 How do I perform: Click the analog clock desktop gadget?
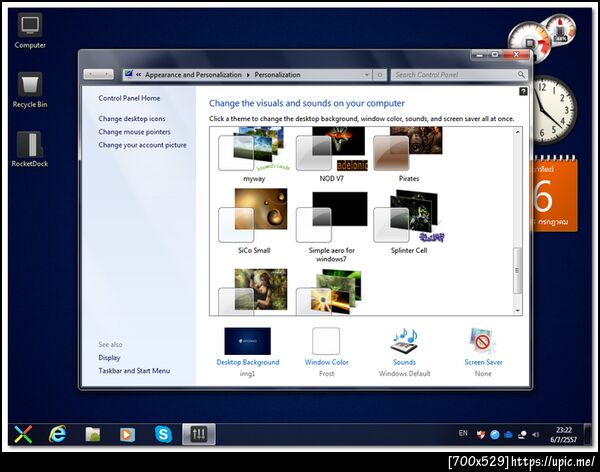point(553,109)
